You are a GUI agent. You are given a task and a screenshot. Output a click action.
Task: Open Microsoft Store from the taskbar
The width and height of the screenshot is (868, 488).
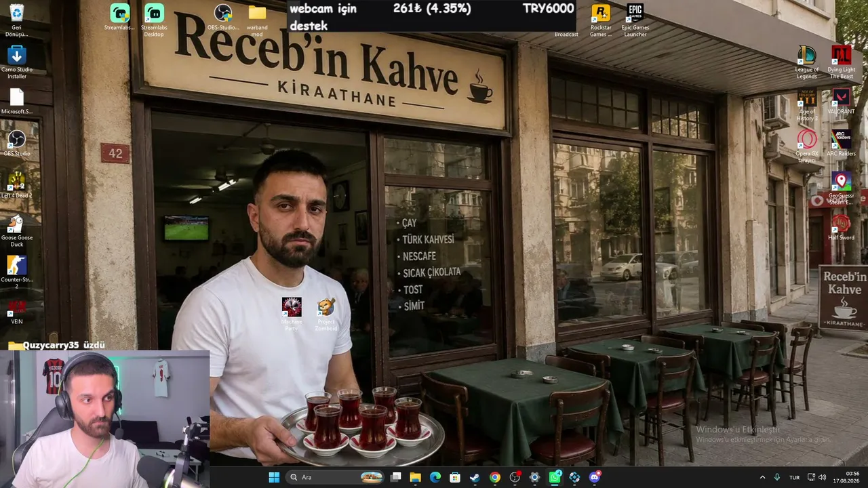point(455,477)
